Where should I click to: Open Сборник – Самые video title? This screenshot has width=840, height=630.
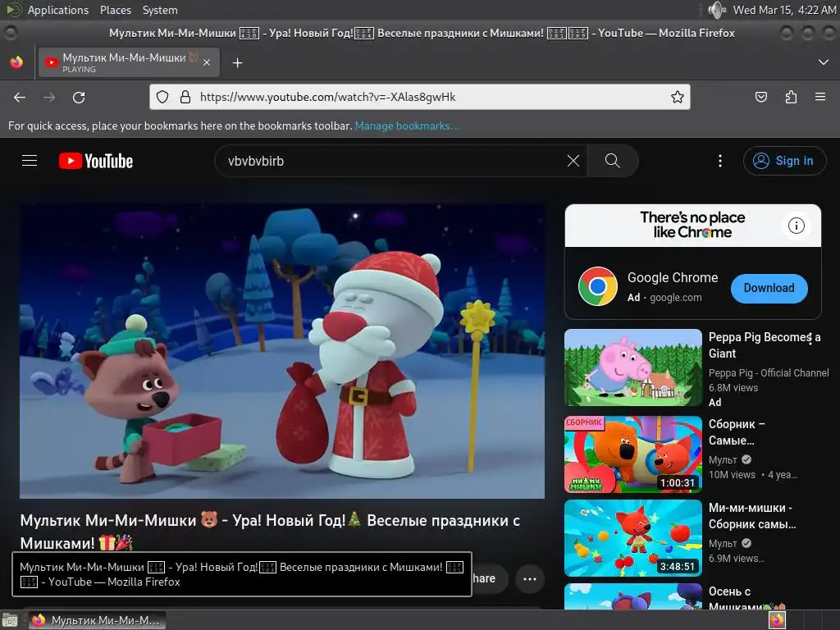(x=737, y=431)
